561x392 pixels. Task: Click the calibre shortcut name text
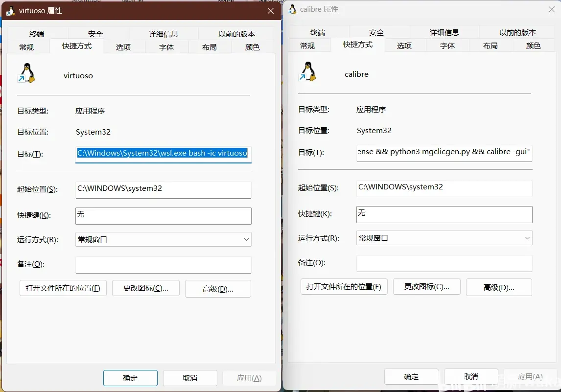point(356,74)
